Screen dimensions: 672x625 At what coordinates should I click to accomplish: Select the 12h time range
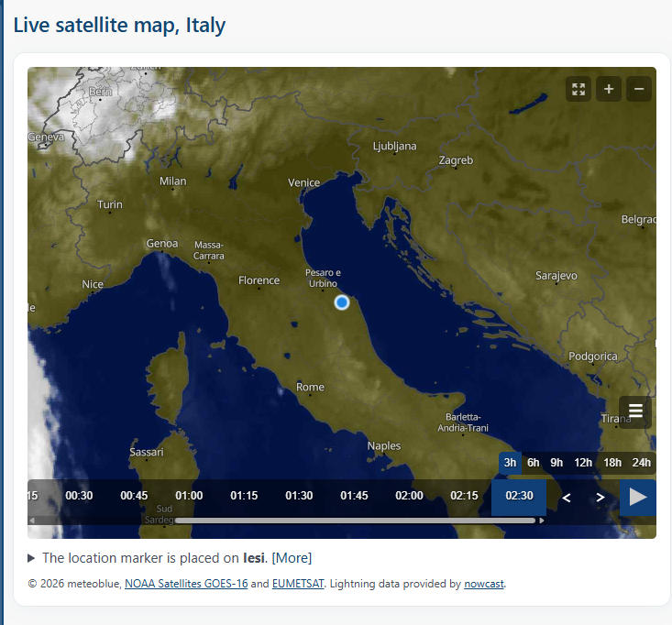click(x=583, y=463)
